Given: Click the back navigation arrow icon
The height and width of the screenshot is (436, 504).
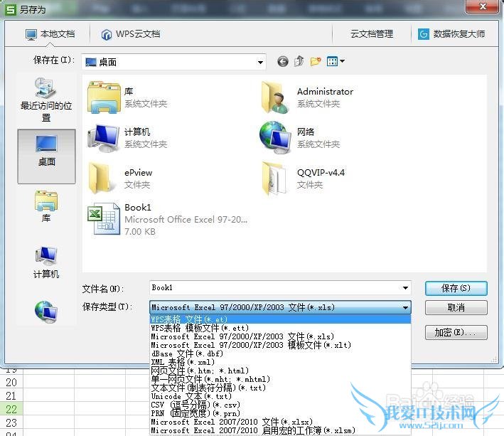Looking at the screenshot, I should pos(283,61).
